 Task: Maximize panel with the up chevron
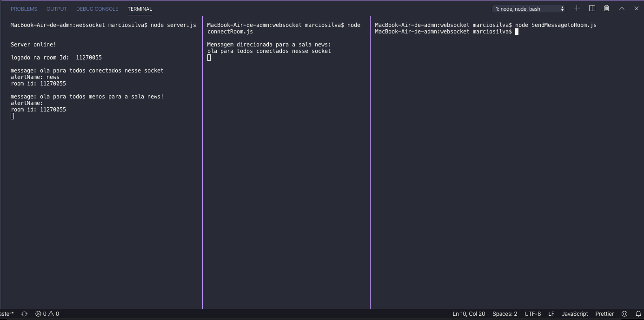[x=621, y=8]
